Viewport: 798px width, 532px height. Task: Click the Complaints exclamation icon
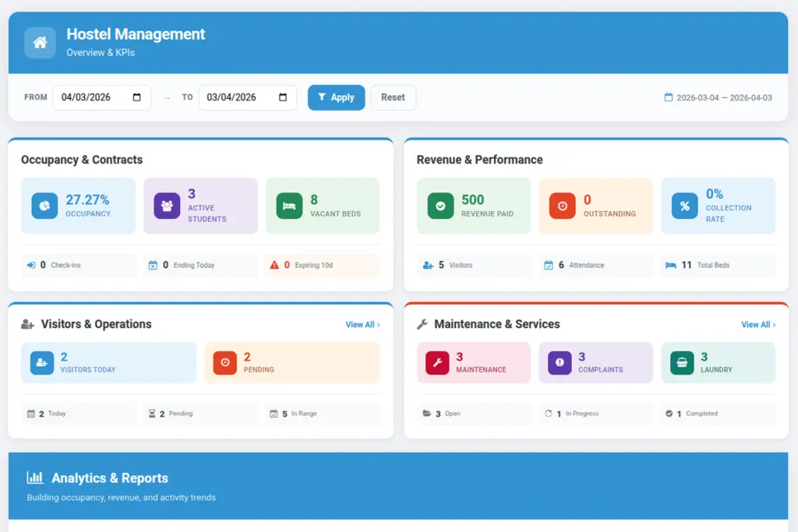pos(560,363)
